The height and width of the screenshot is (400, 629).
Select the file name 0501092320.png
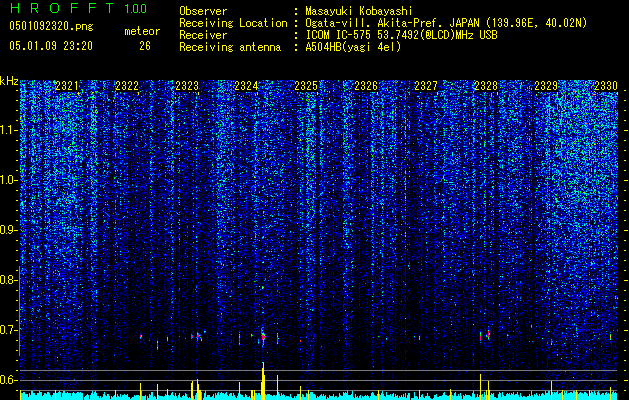(51, 26)
